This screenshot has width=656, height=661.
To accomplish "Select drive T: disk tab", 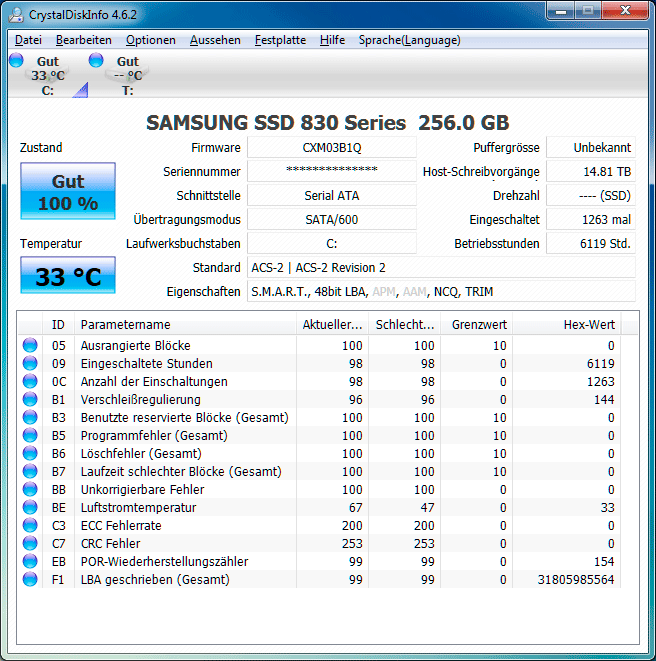I will tap(128, 75).
